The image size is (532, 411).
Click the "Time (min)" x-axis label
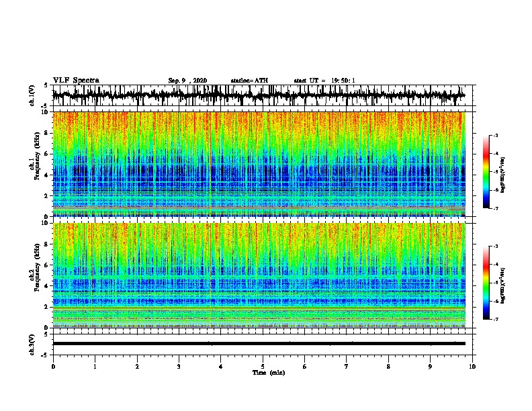[269, 373]
